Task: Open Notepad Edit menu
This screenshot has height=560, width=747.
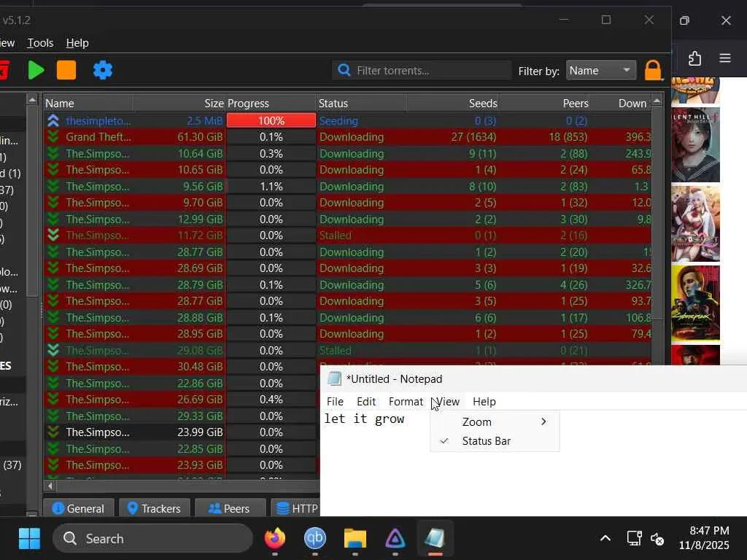Action: point(366,402)
